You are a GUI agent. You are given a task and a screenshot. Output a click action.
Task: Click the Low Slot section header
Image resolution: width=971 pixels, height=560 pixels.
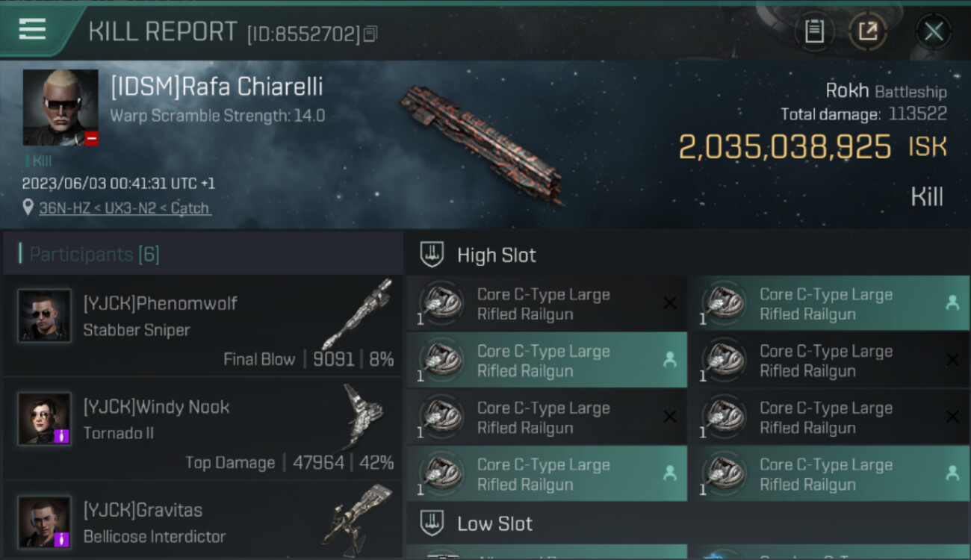[494, 524]
